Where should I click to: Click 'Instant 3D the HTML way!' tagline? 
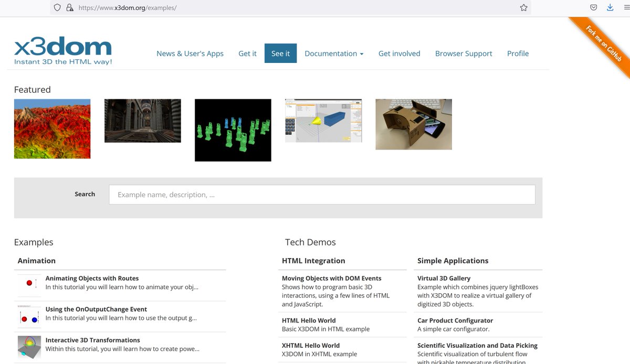[63, 62]
